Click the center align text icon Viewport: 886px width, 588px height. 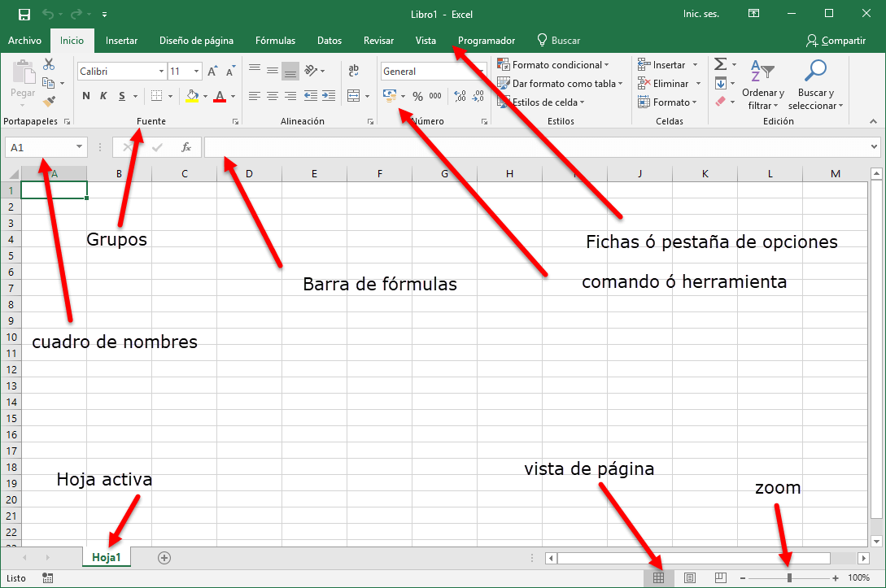click(x=273, y=96)
